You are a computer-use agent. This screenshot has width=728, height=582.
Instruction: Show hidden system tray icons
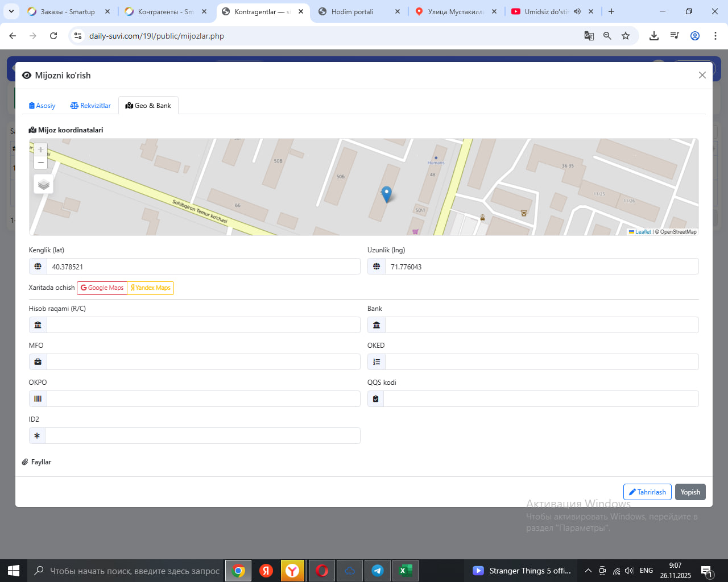tap(588, 571)
